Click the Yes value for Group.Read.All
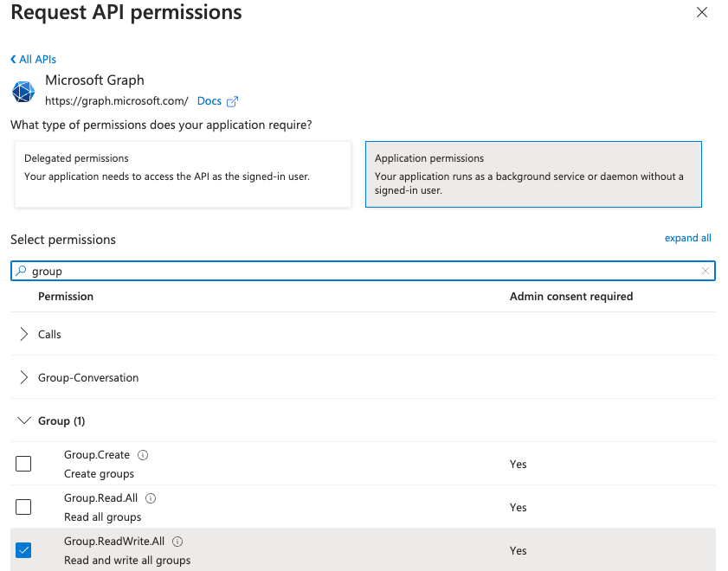 pyautogui.click(x=519, y=507)
